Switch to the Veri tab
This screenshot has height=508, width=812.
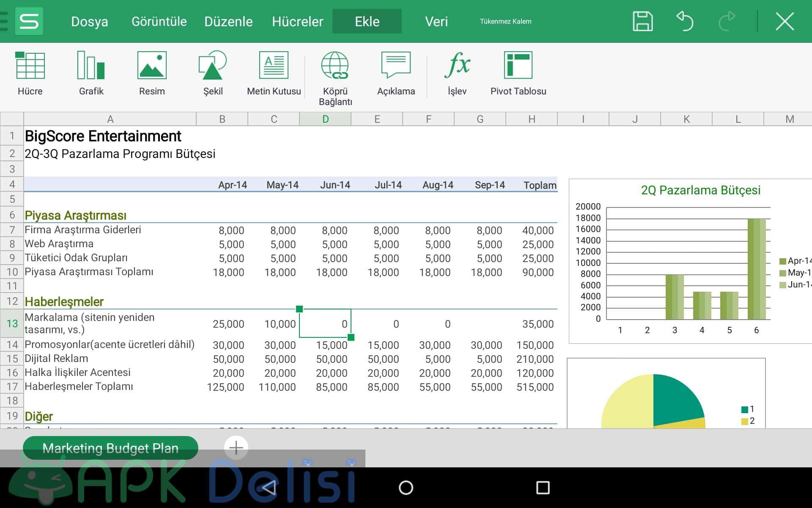(436, 21)
